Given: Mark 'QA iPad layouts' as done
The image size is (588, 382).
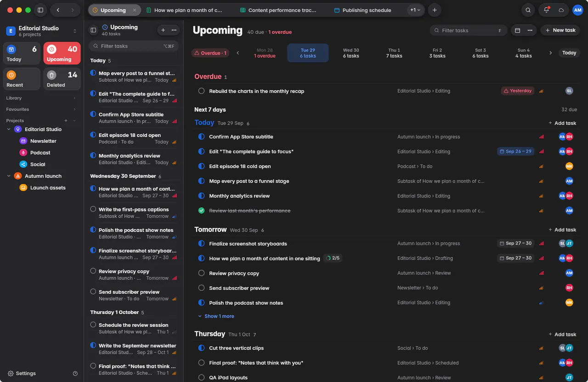Looking at the screenshot, I should click(x=201, y=377).
